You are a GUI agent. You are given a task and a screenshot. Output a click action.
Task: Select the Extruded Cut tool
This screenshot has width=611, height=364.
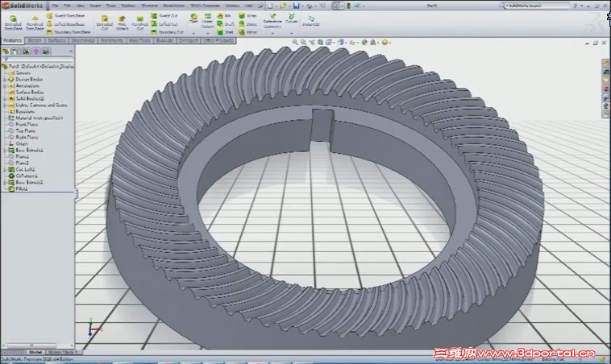(105, 23)
